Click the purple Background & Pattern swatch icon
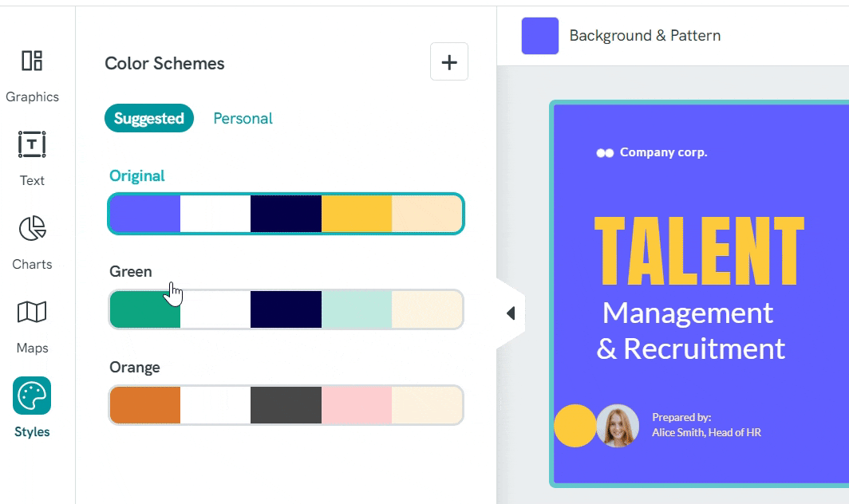849x504 pixels. pyautogui.click(x=540, y=36)
